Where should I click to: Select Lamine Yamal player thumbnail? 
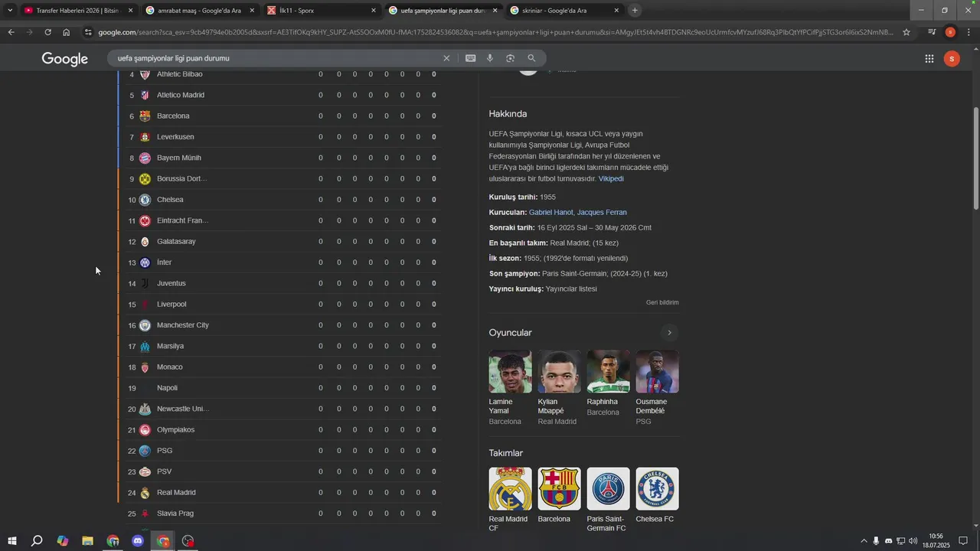(510, 372)
